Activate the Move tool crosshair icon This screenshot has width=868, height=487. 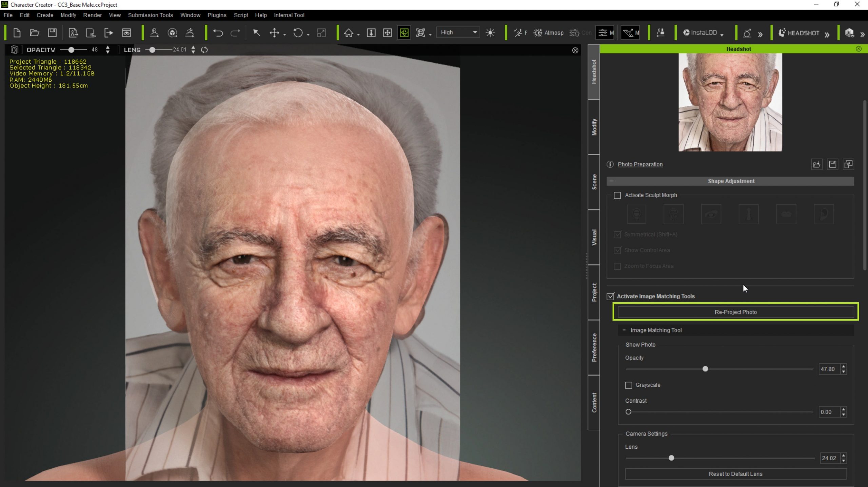[x=274, y=33]
